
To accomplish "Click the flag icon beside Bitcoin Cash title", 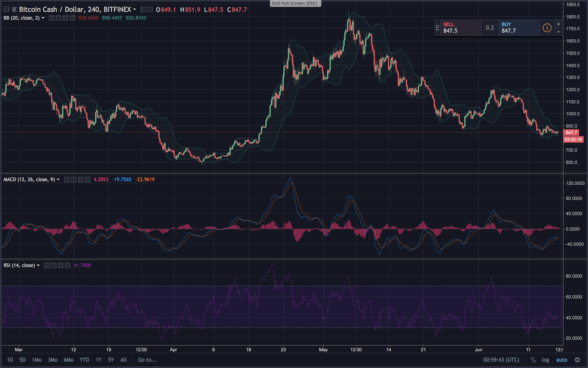I will [x=14, y=9].
